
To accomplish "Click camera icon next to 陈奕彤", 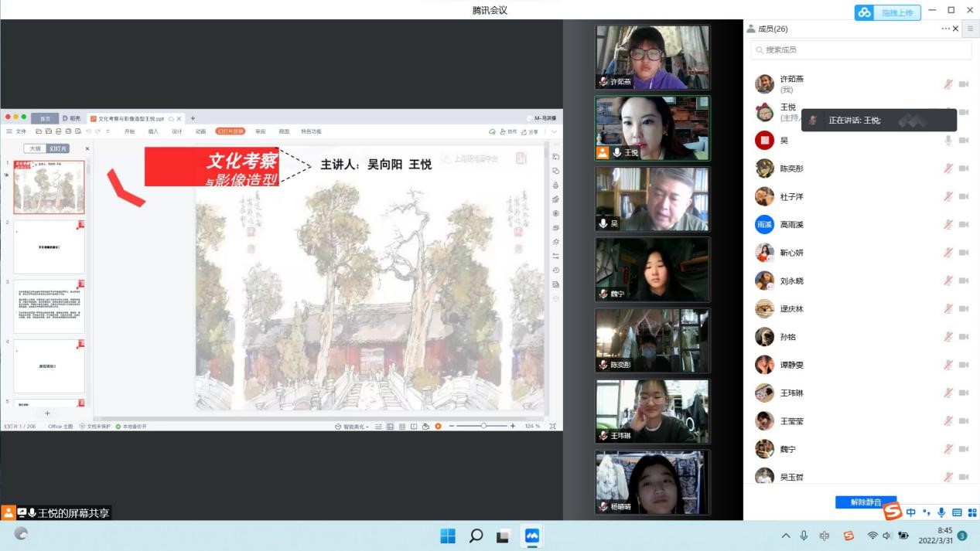I will tap(964, 168).
